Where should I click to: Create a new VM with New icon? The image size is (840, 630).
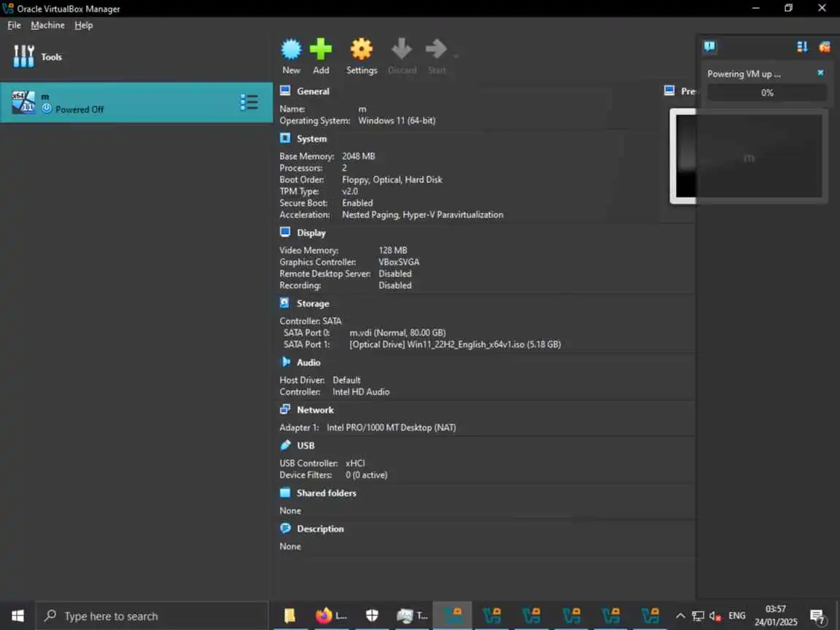pos(291,50)
